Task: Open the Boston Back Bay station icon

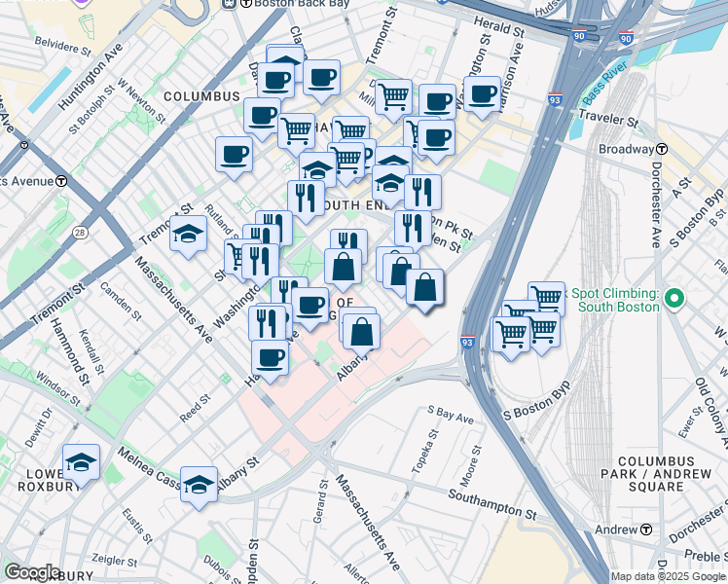Action: pos(230,4)
